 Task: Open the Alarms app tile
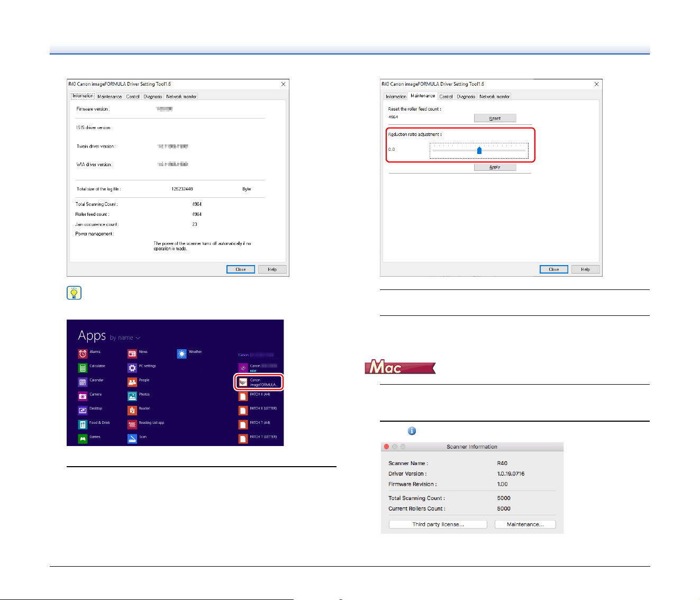(x=83, y=354)
